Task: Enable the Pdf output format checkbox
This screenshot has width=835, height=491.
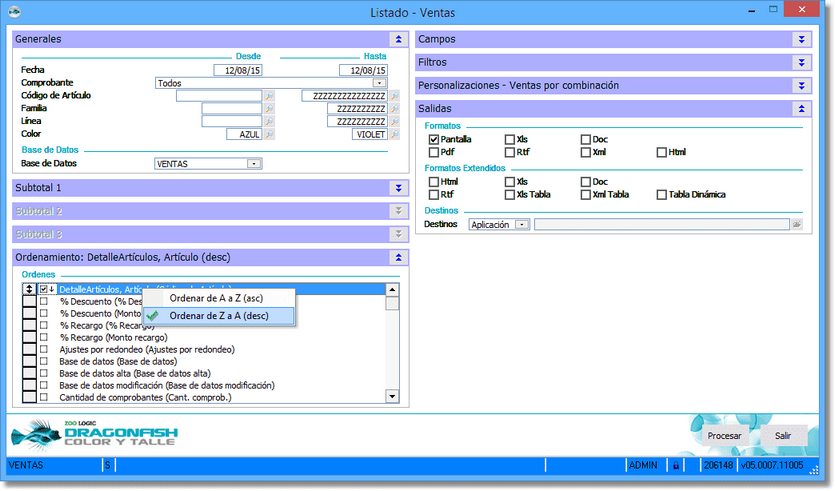Action: (434, 153)
